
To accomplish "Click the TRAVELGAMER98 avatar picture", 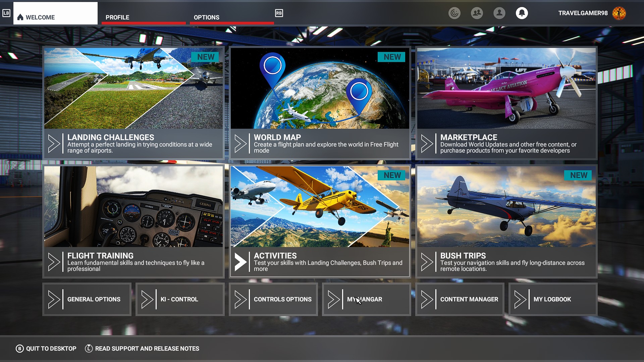I will point(619,13).
